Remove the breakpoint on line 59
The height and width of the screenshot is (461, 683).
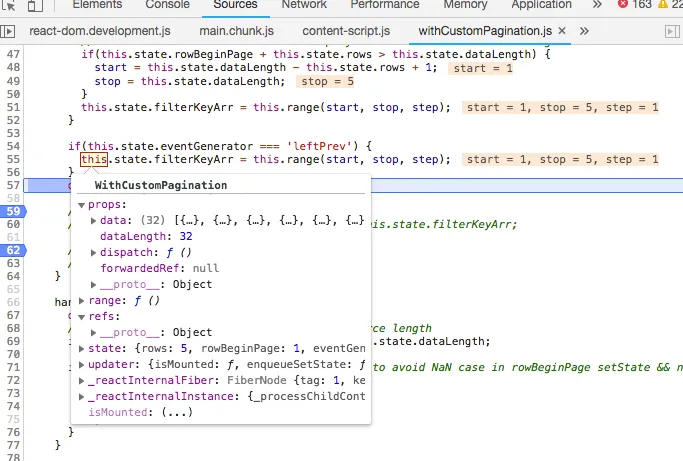(x=13, y=211)
